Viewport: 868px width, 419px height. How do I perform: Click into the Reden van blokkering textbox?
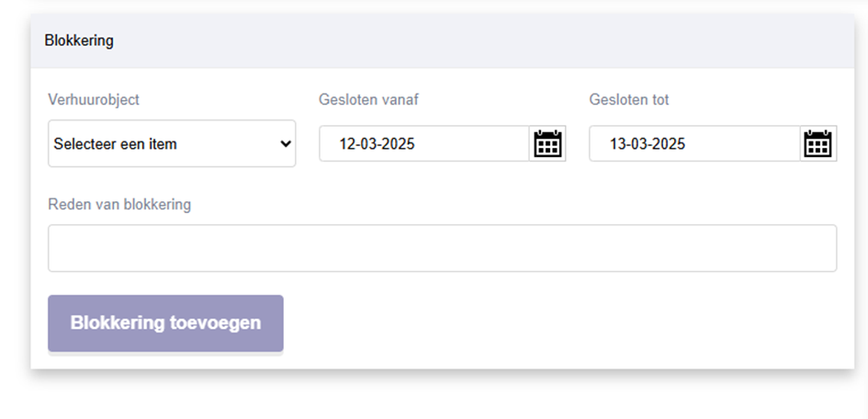pyautogui.click(x=443, y=248)
